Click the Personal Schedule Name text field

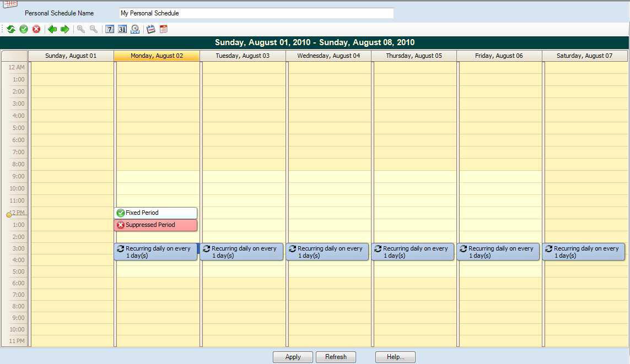click(x=256, y=13)
